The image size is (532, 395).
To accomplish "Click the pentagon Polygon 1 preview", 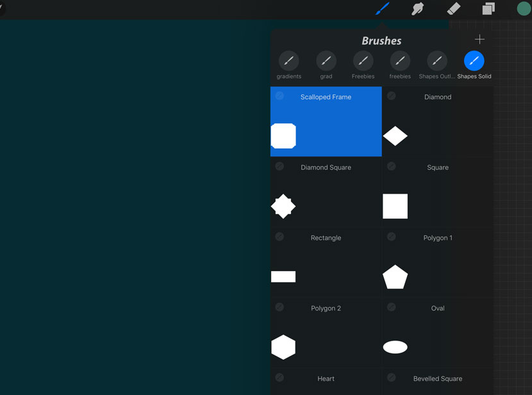I will tap(395, 277).
